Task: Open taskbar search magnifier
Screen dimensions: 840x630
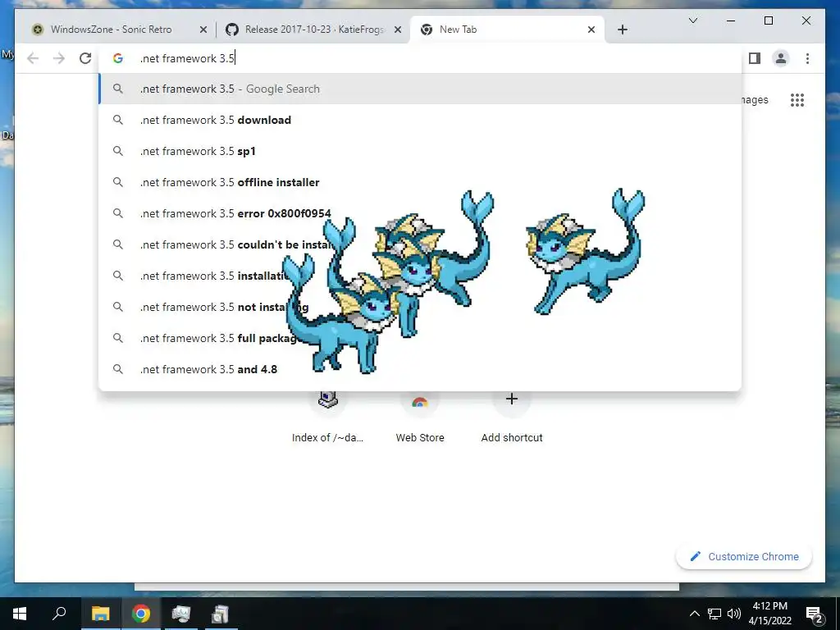Action: (59, 614)
